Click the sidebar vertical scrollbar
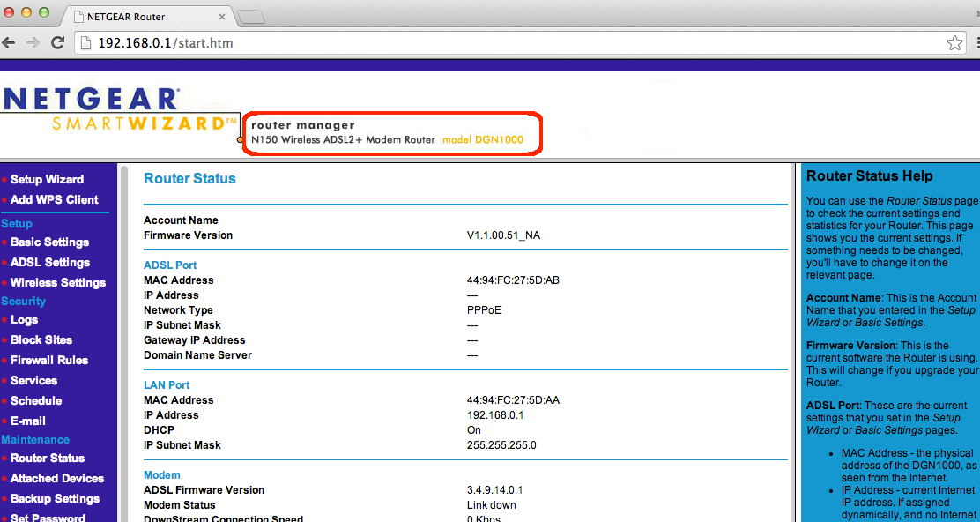The width and height of the screenshot is (980, 522). click(x=123, y=343)
